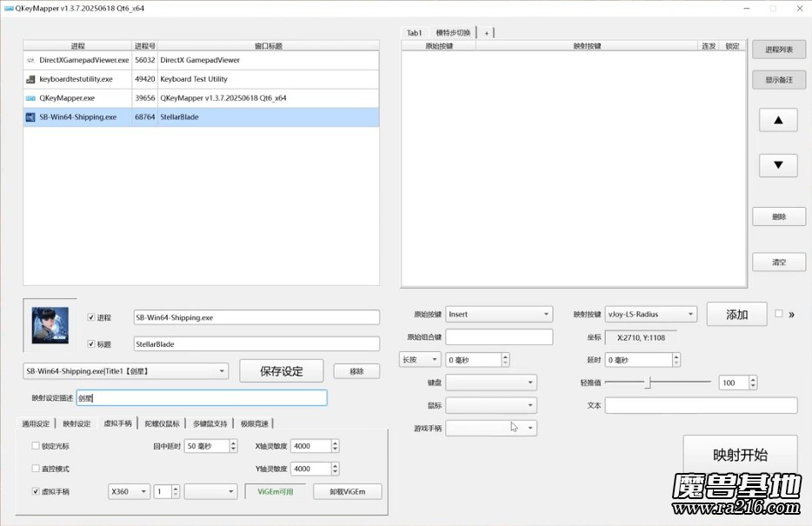Enable the 锁定光标 checkbox

36,446
